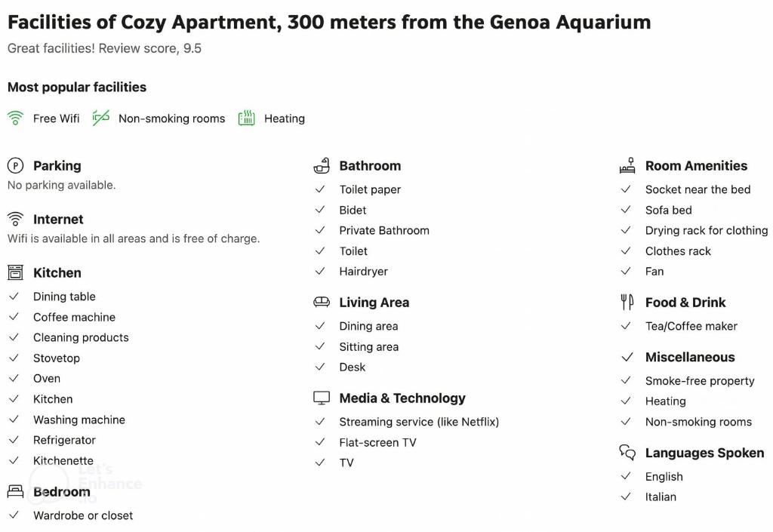The image size is (773, 532).
Task: Click the green Heating radiator icon
Action: [x=247, y=118]
